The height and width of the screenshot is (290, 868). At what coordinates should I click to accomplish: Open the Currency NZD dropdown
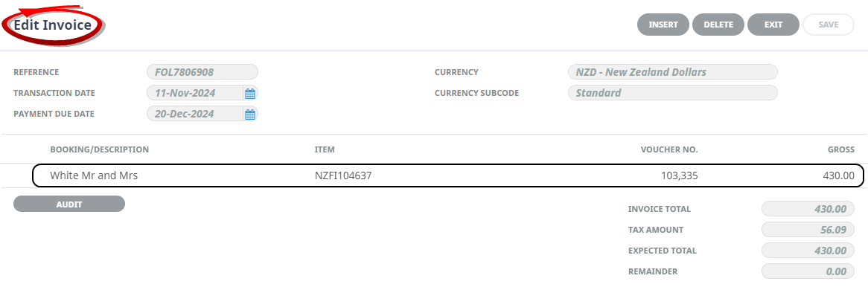coord(673,72)
